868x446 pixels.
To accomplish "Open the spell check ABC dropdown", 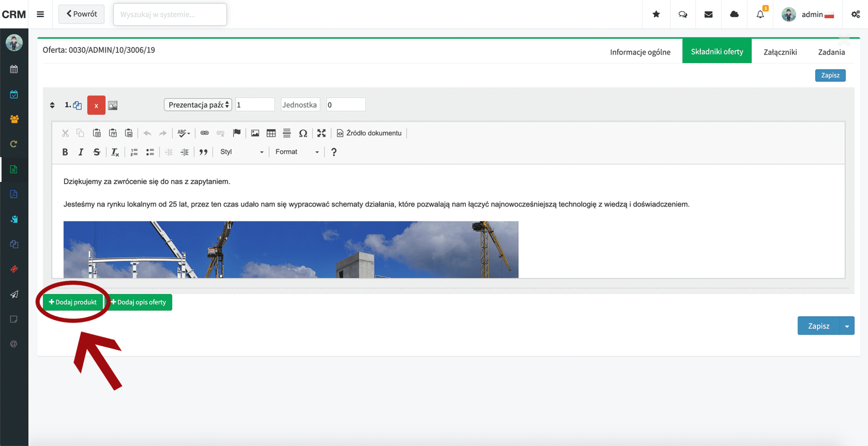I will coord(184,133).
